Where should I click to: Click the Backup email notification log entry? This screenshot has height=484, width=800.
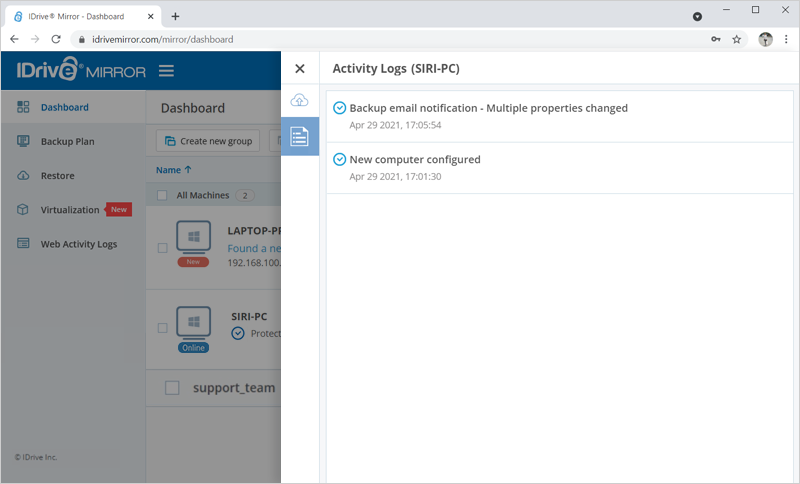click(x=560, y=116)
